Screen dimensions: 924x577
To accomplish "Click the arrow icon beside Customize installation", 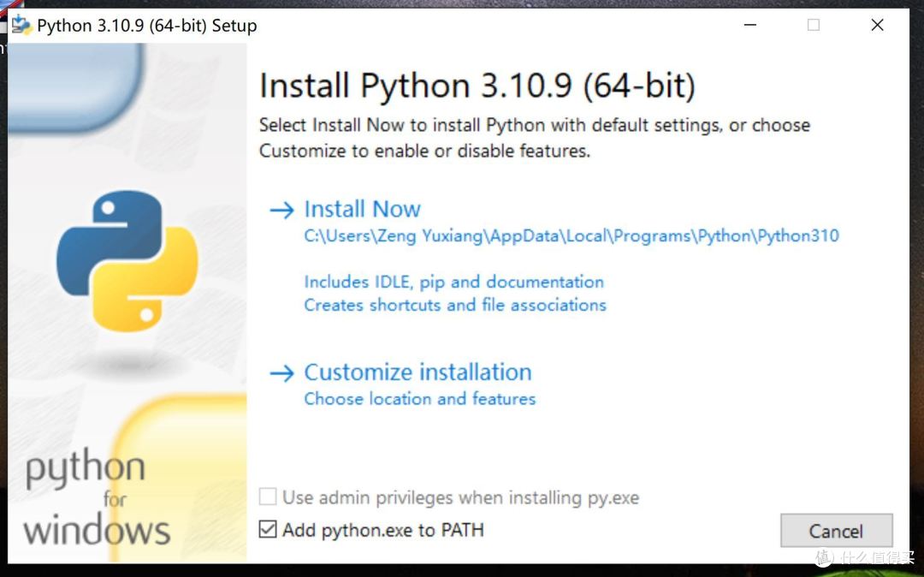I will point(281,373).
